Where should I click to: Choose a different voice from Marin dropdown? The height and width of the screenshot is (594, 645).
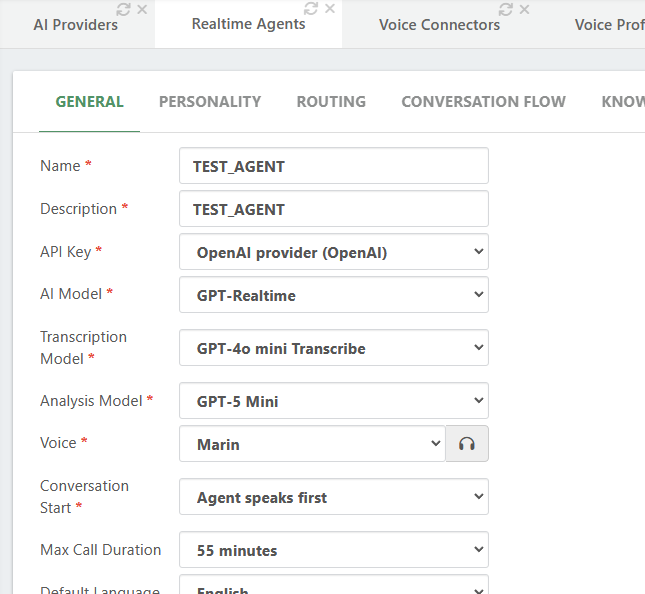(x=312, y=444)
